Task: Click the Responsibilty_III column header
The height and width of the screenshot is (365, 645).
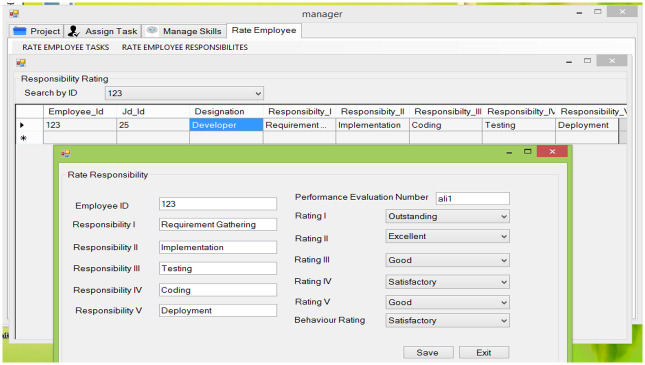Action: pyautogui.click(x=446, y=112)
